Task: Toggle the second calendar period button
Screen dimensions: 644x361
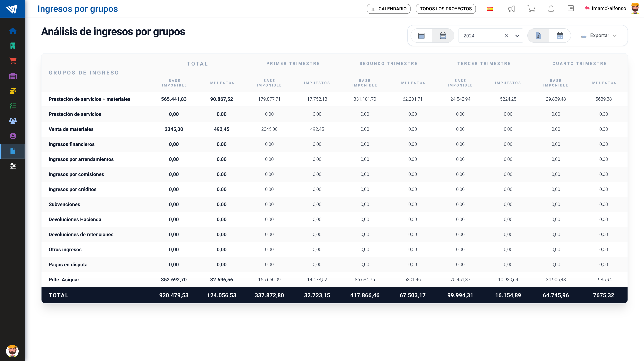Action: click(x=443, y=35)
